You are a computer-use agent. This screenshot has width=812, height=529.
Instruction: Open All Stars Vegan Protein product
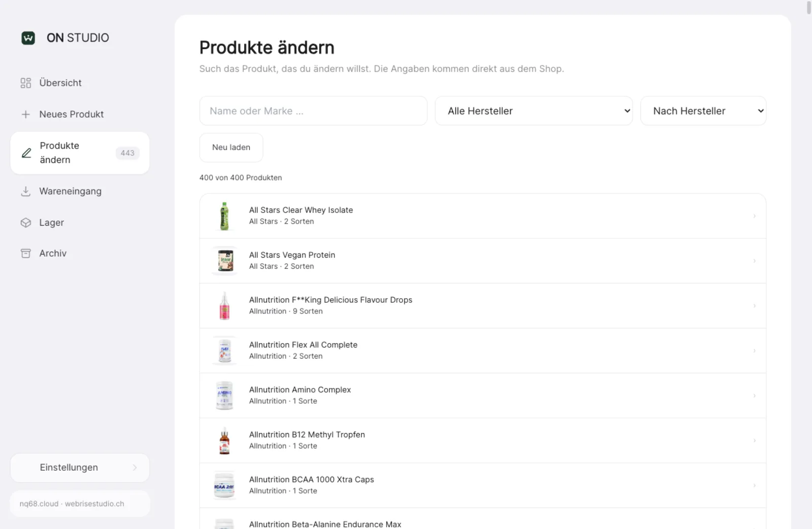click(483, 261)
